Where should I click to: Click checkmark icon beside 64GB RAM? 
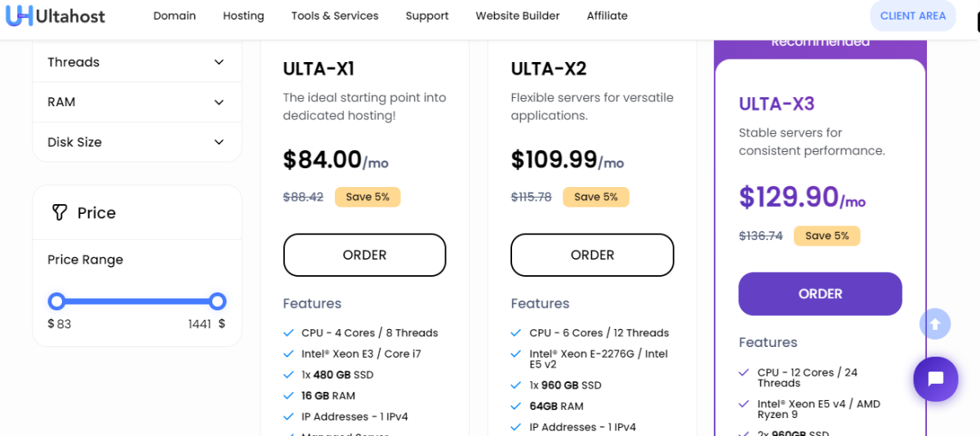point(516,406)
